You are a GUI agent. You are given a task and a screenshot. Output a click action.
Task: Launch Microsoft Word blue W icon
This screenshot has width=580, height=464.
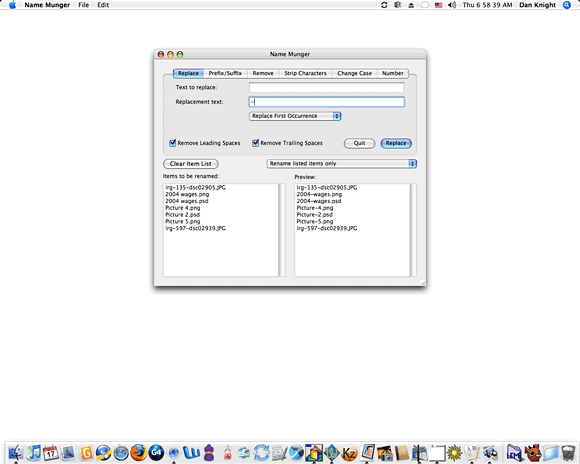(x=191, y=453)
